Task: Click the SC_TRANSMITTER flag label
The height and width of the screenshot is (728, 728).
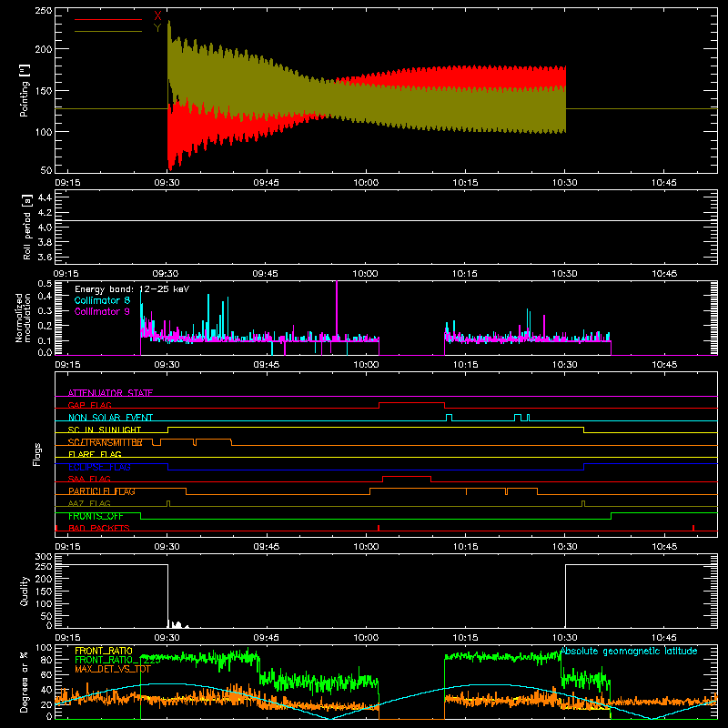Action: pos(105,442)
